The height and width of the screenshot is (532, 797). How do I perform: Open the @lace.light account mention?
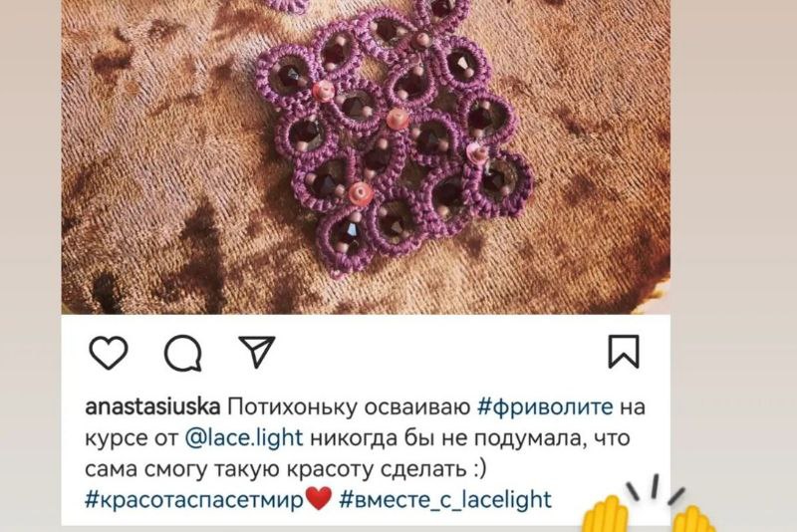point(243,438)
